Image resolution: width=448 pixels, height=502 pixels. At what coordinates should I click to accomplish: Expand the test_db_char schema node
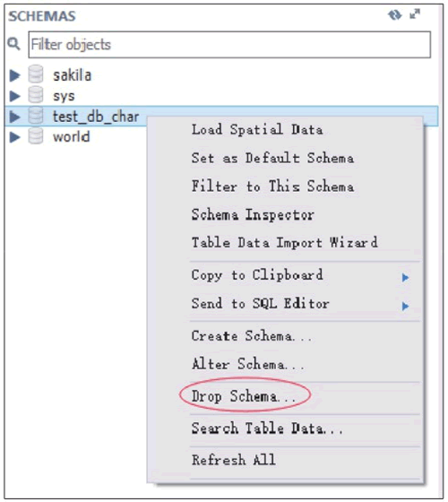coord(14,117)
